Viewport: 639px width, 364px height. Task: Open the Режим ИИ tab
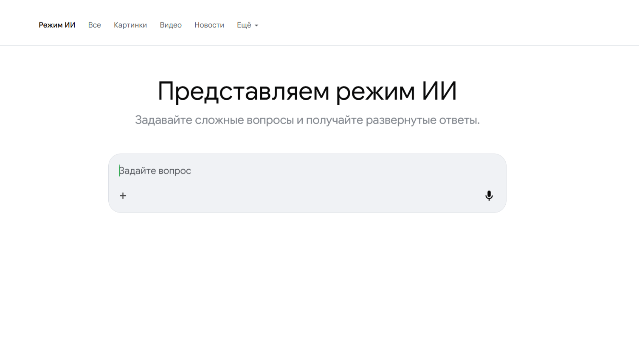57,25
